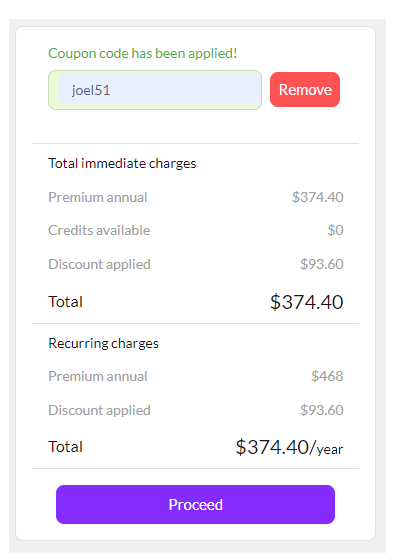Click the Total label under immediate charges
This screenshot has width=402, height=560.
pos(66,302)
